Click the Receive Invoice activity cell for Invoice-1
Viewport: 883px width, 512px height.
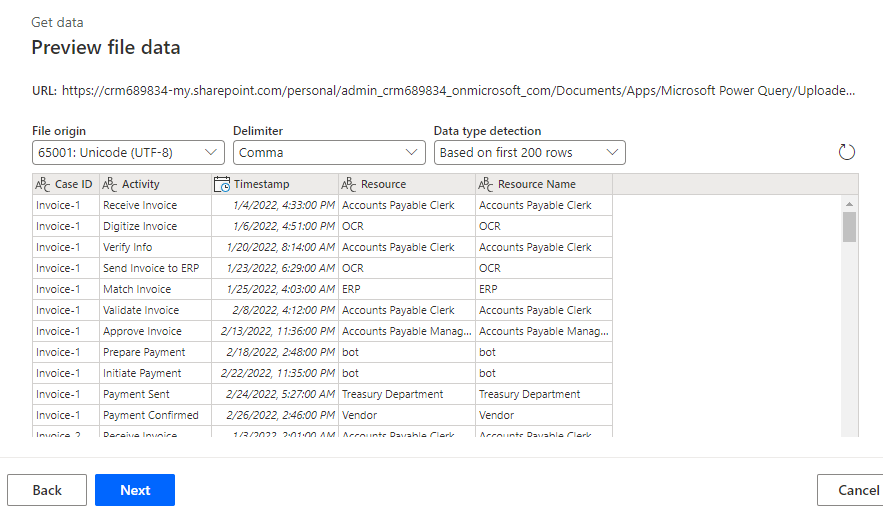tap(155, 206)
